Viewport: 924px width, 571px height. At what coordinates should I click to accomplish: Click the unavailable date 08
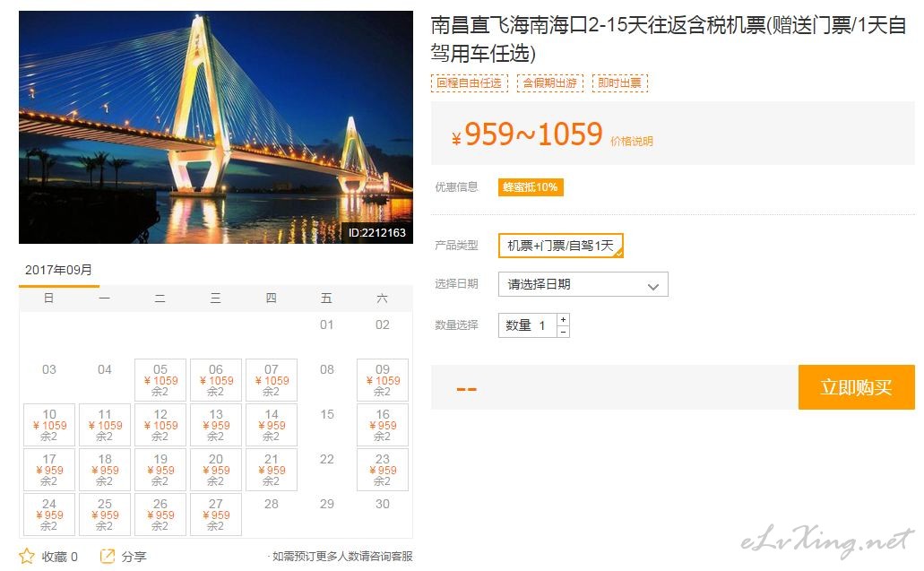point(327,369)
